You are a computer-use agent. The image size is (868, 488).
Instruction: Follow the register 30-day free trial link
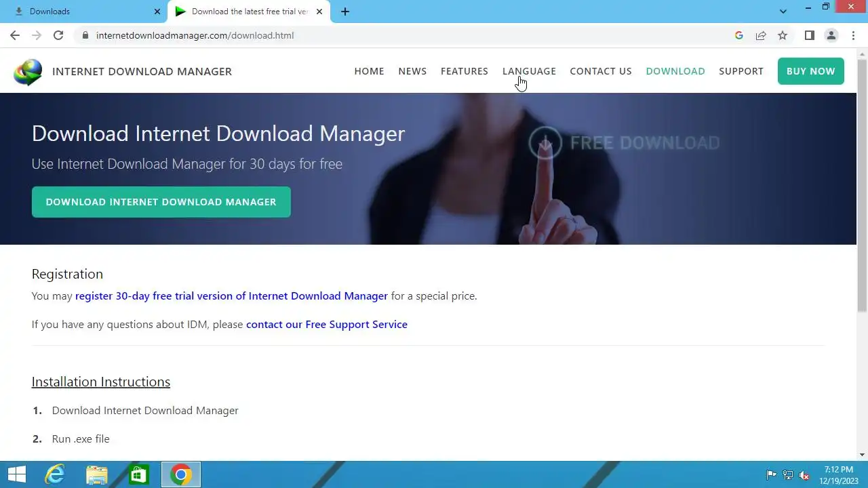click(231, 296)
